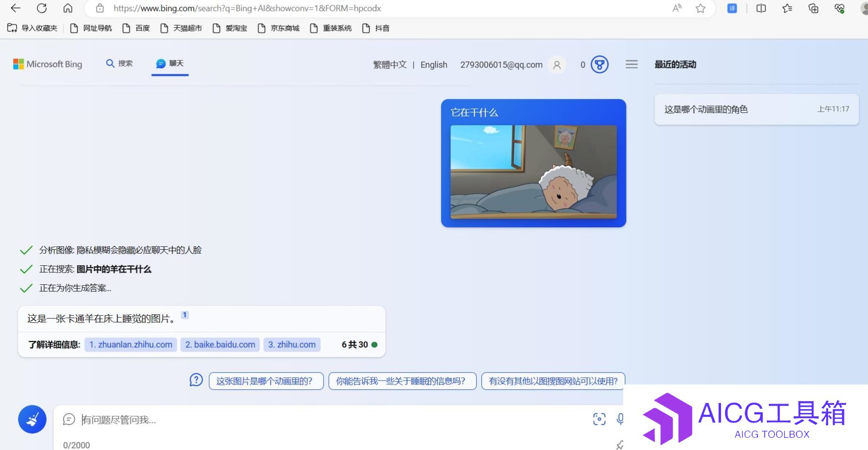Add page to favorites with star icon
The image size is (868, 450).
(701, 8)
